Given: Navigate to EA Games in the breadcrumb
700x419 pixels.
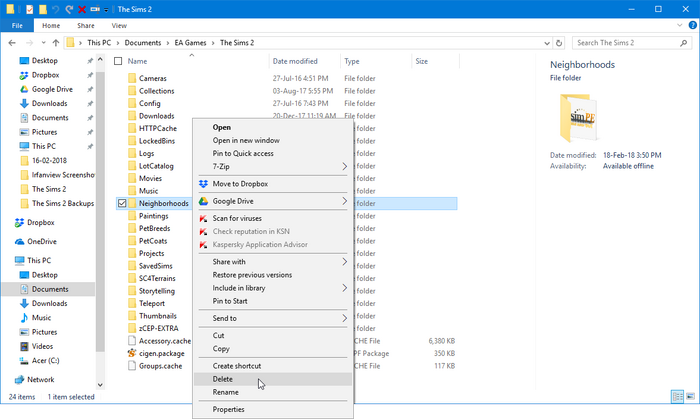Looking at the screenshot, I should pyautogui.click(x=190, y=43).
